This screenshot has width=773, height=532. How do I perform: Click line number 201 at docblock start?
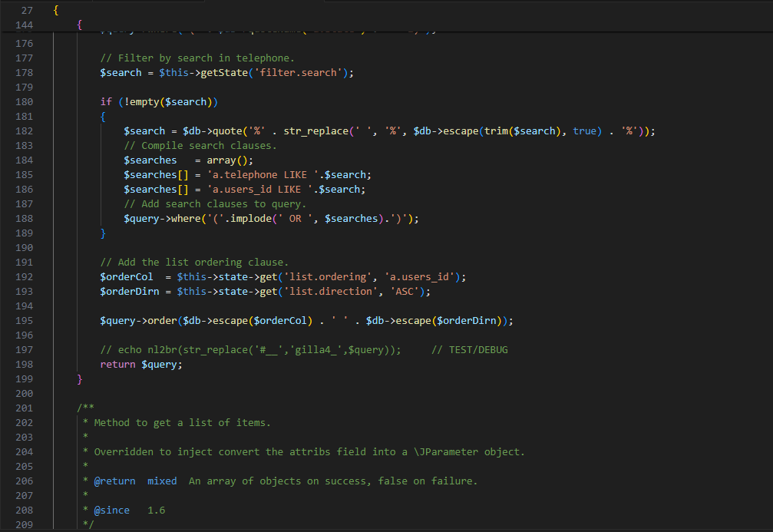point(24,408)
